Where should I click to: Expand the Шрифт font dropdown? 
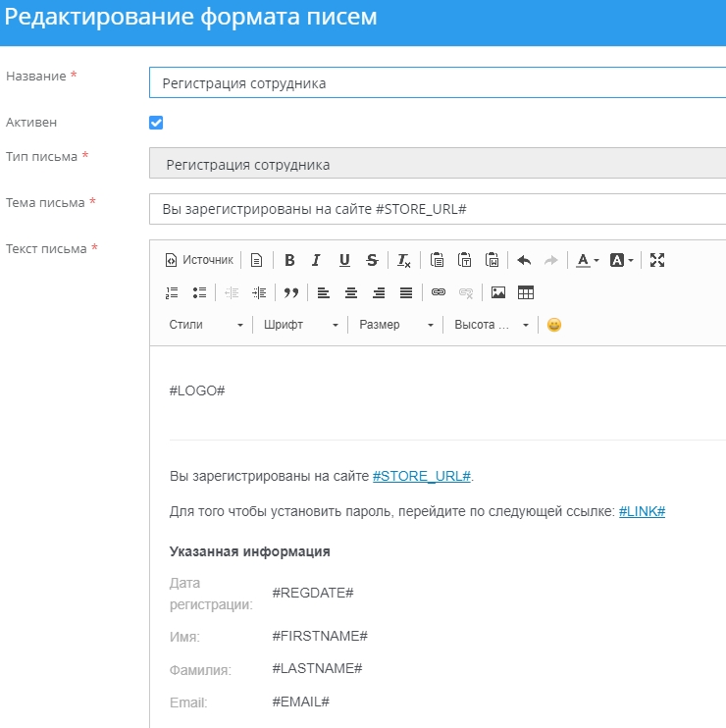click(x=300, y=325)
